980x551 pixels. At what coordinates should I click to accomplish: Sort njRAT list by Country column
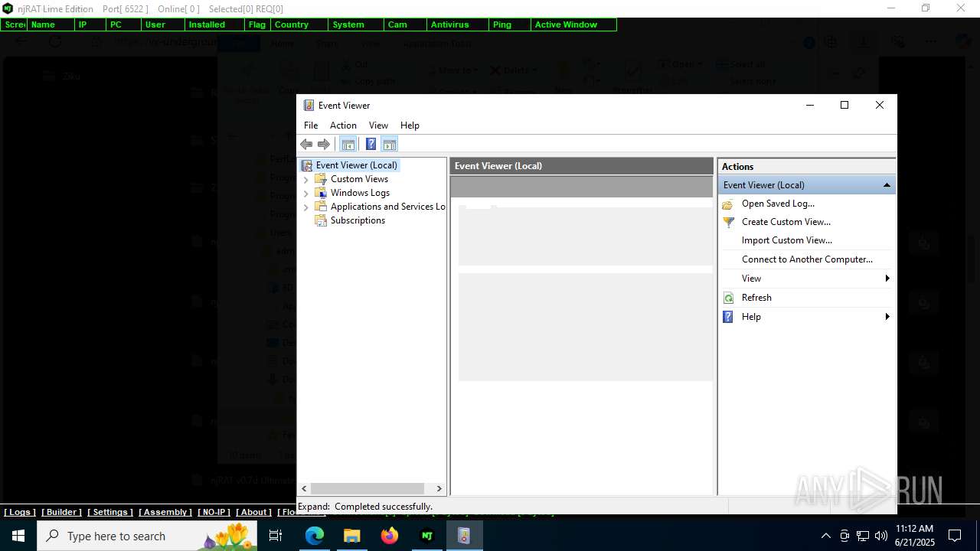coord(298,24)
